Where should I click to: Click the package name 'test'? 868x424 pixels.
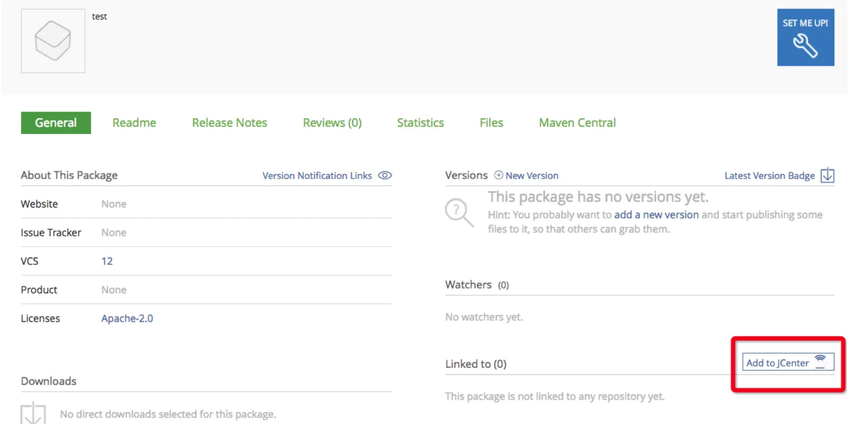coord(99,17)
